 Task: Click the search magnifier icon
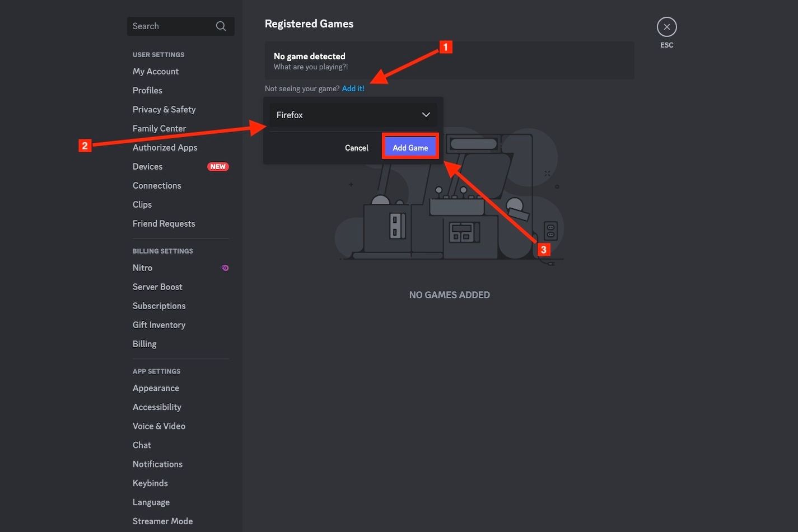(221, 26)
